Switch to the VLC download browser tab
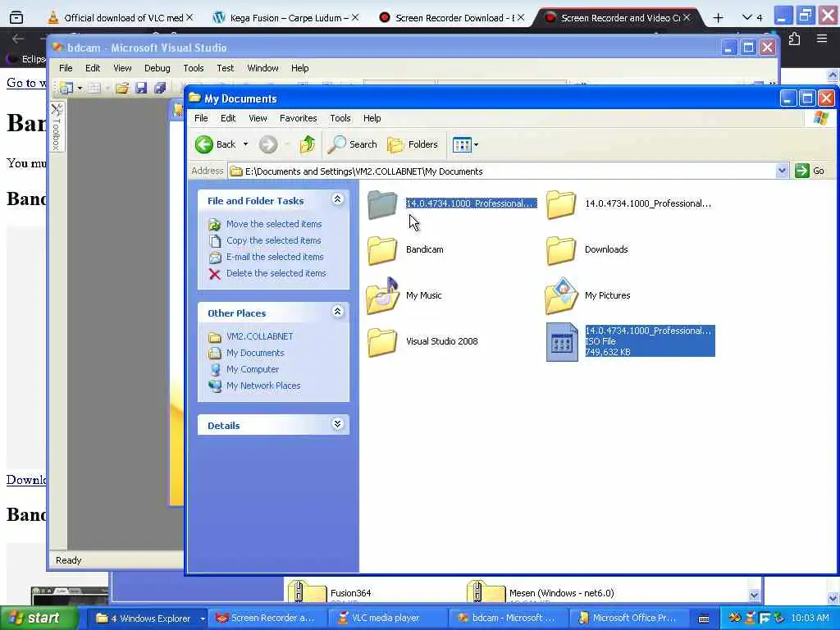This screenshot has width=840, height=630. tap(120, 18)
